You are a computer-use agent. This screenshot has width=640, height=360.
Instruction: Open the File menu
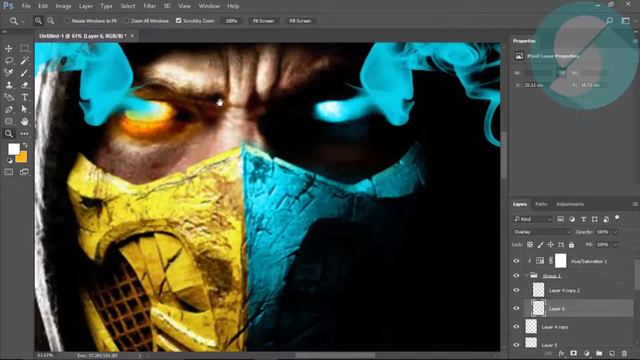(x=26, y=6)
